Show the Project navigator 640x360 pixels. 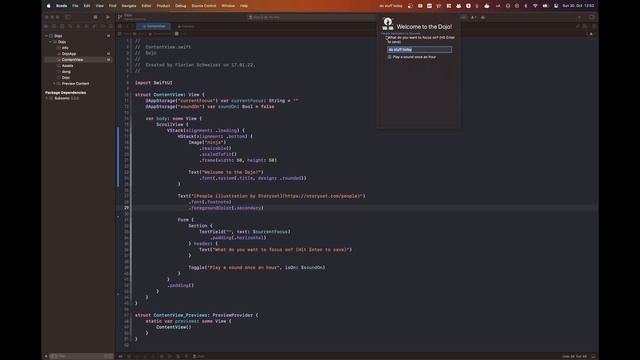46,26
